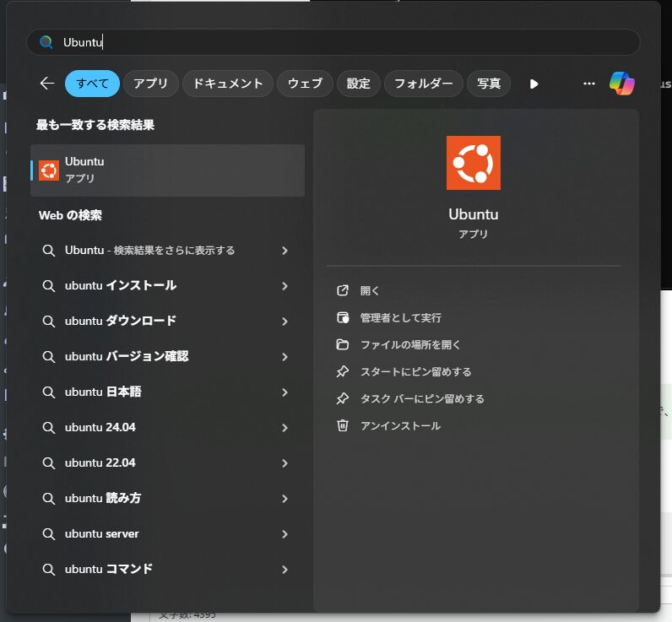
Task: Click the open icon beside 開く
Action: 343,290
